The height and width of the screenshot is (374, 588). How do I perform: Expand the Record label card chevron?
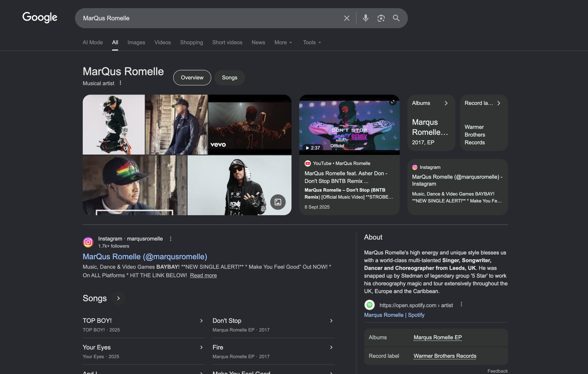click(499, 103)
